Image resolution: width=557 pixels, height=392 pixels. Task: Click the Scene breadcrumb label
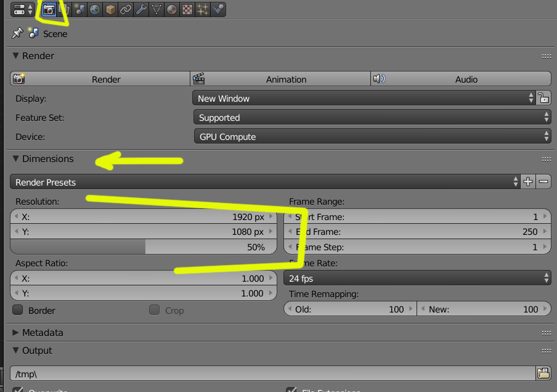(55, 34)
